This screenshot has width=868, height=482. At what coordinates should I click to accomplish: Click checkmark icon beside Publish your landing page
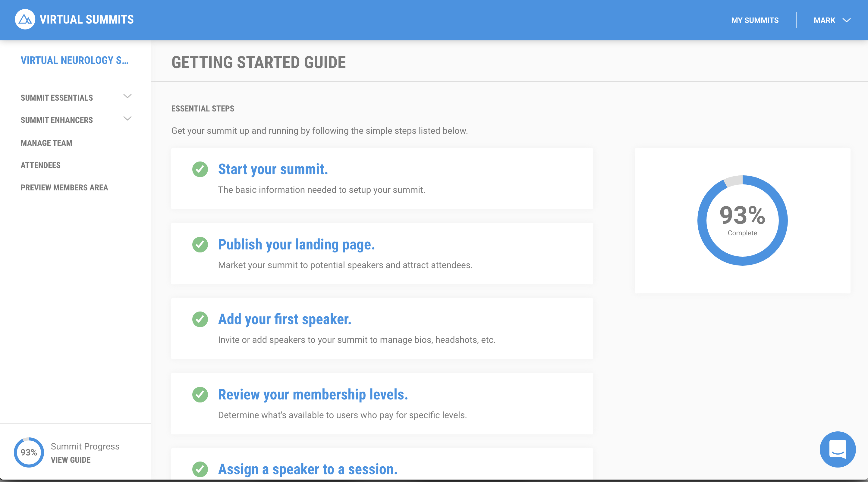click(200, 244)
